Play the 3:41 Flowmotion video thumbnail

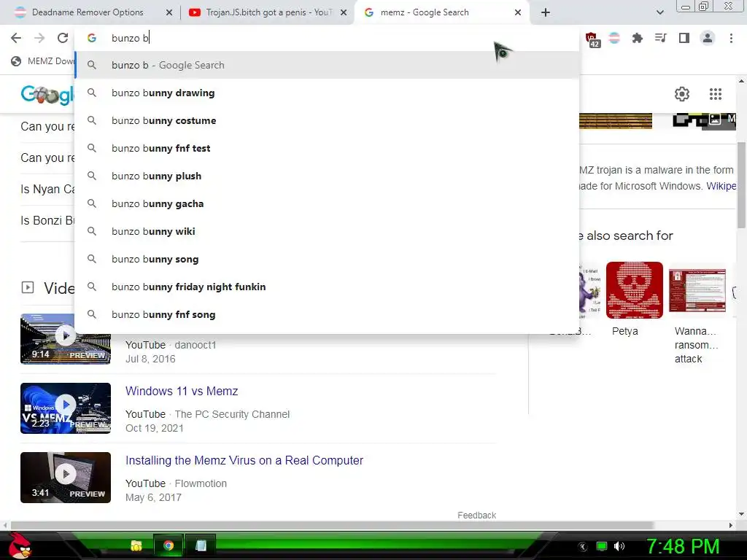[x=65, y=477]
